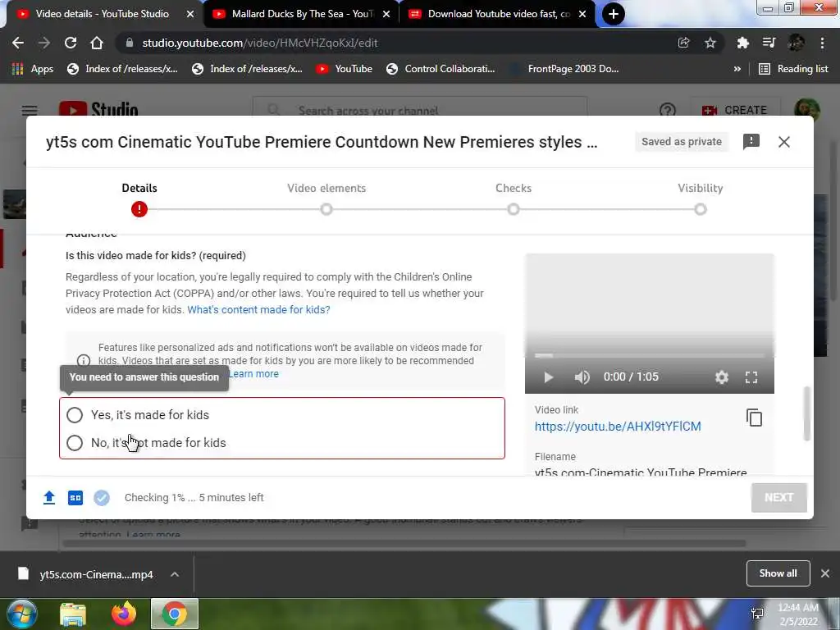Switch to Mallard Ducks By The Sea tab
840x630 pixels.
tap(302, 14)
